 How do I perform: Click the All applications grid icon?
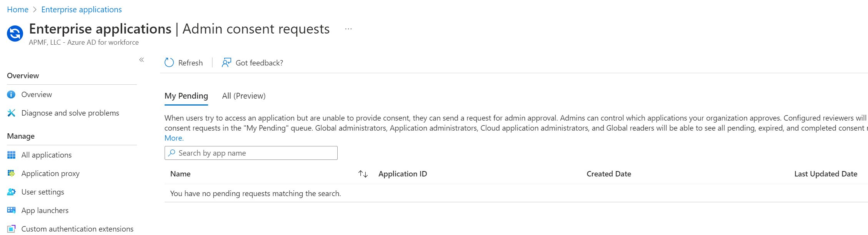[x=11, y=154]
